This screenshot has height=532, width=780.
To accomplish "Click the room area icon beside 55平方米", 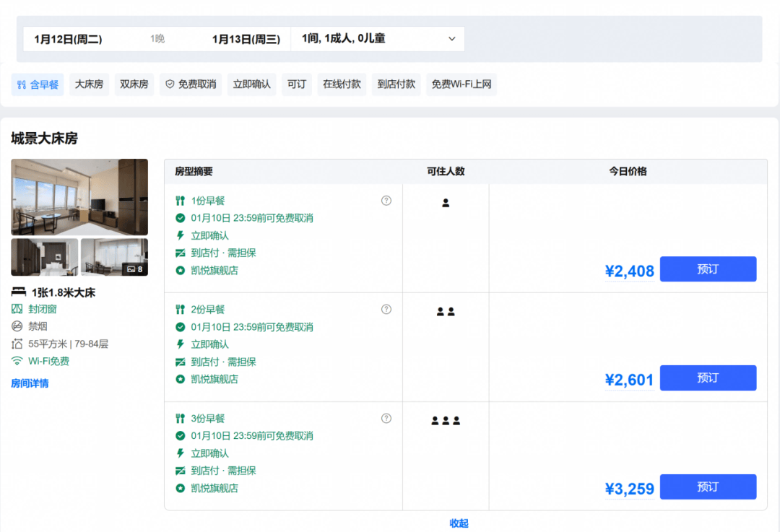I will coord(17,344).
